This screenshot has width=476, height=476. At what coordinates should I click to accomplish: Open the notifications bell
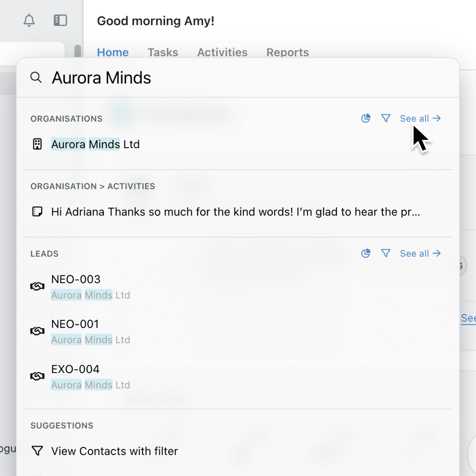click(x=29, y=21)
